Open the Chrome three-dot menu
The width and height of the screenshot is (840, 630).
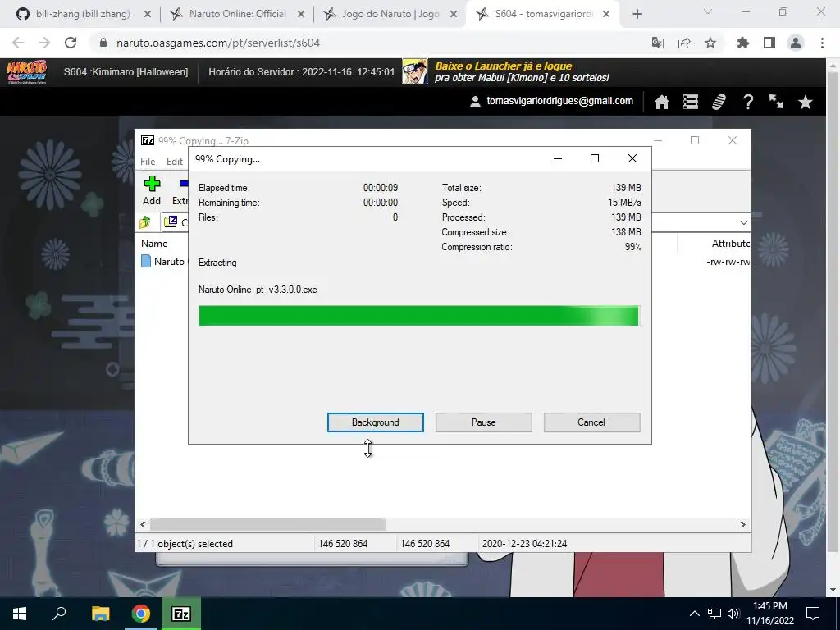pyautogui.click(x=822, y=43)
